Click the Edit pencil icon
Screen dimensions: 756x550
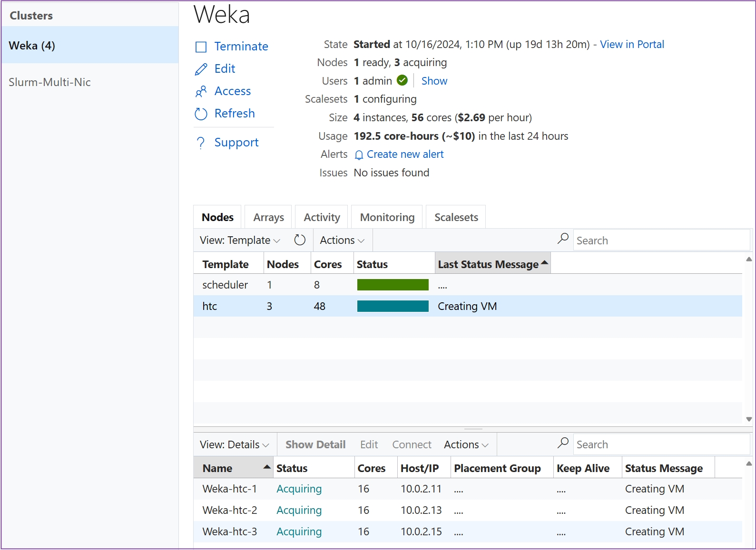[201, 69]
